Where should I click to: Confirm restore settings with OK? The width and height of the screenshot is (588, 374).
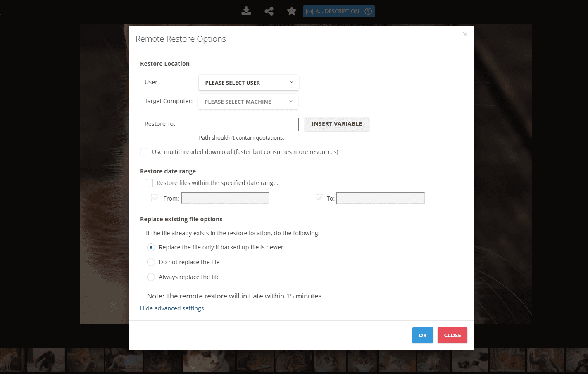click(422, 335)
